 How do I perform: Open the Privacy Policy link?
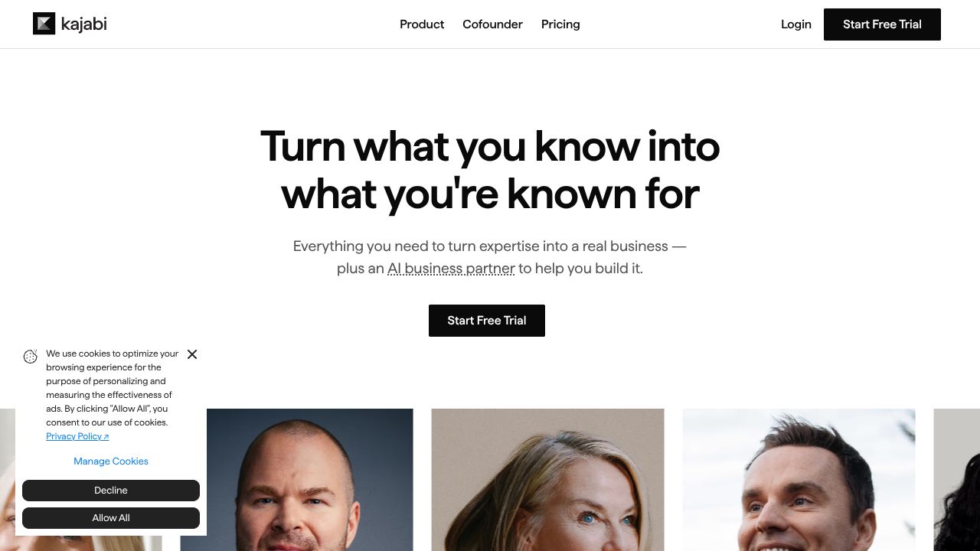coord(77,436)
